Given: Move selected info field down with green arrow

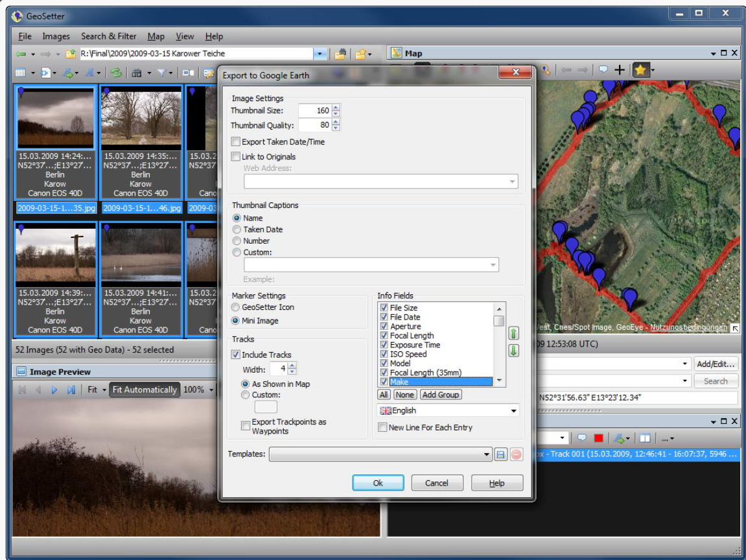Looking at the screenshot, I should point(513,351).
